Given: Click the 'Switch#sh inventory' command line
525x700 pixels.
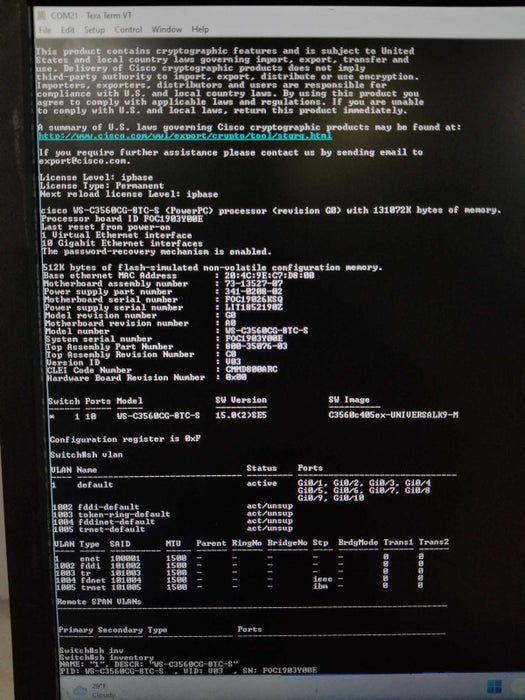Looking at the screenshot, I should pos(107,658).
